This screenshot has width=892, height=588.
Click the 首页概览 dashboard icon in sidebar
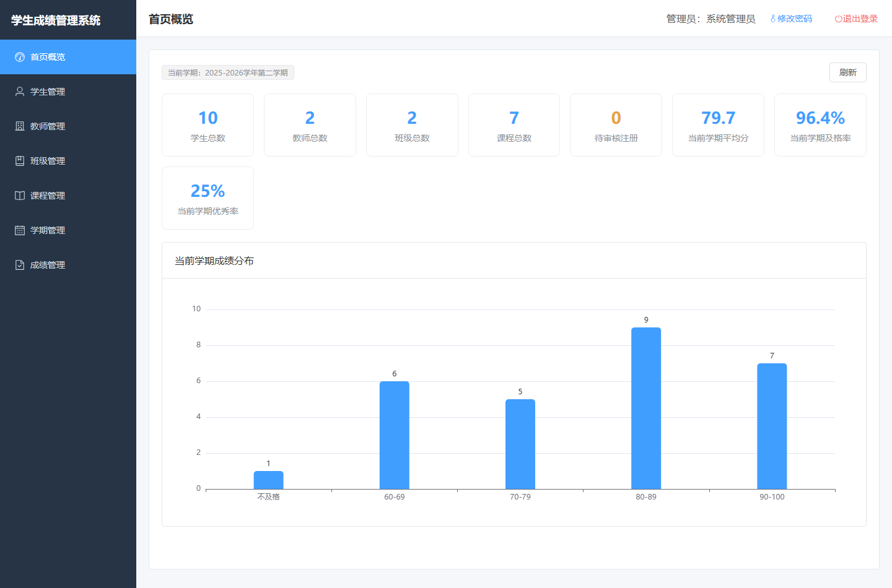click(20, 57)
